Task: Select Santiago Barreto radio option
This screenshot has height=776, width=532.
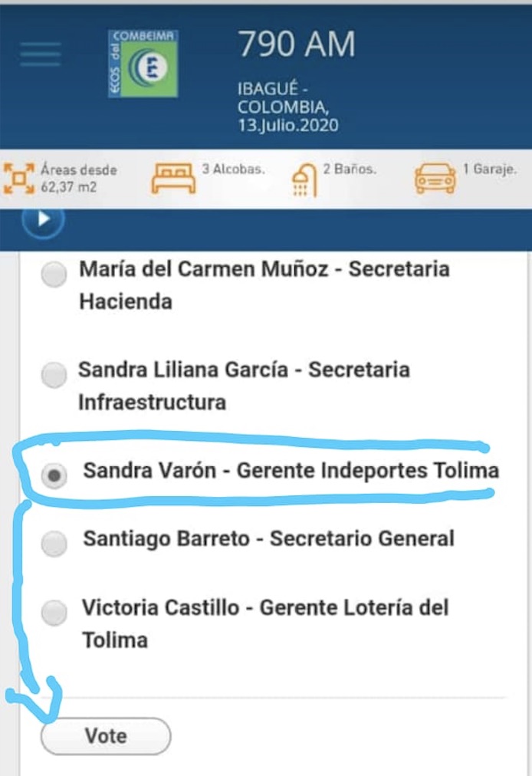Action: pos(54,544)
